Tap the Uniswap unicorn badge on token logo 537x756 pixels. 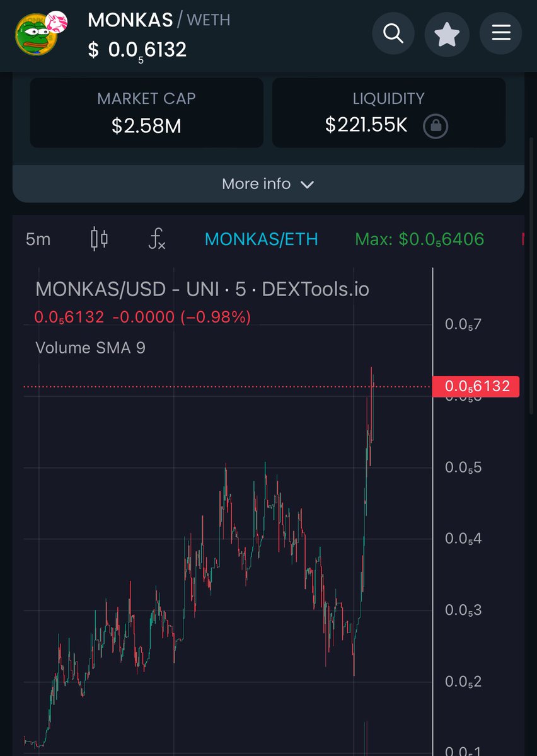click(57, 21)
